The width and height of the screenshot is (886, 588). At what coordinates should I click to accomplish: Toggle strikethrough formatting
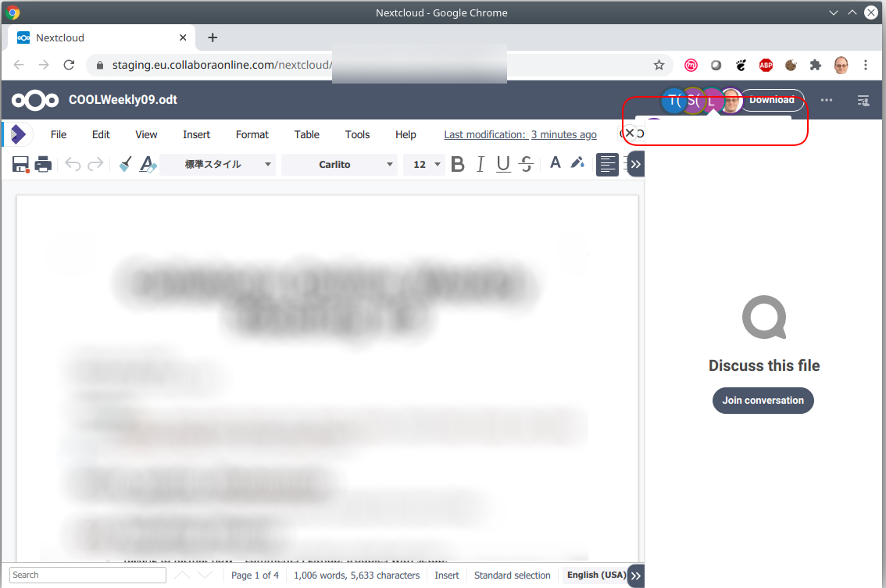click(x=526, y=164)
